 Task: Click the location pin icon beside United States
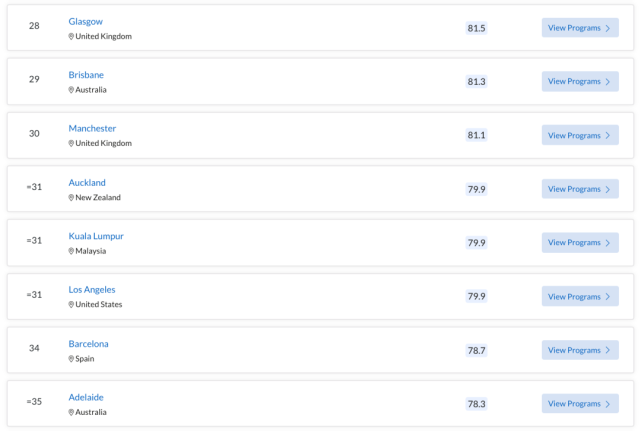(x=71, y=305)
